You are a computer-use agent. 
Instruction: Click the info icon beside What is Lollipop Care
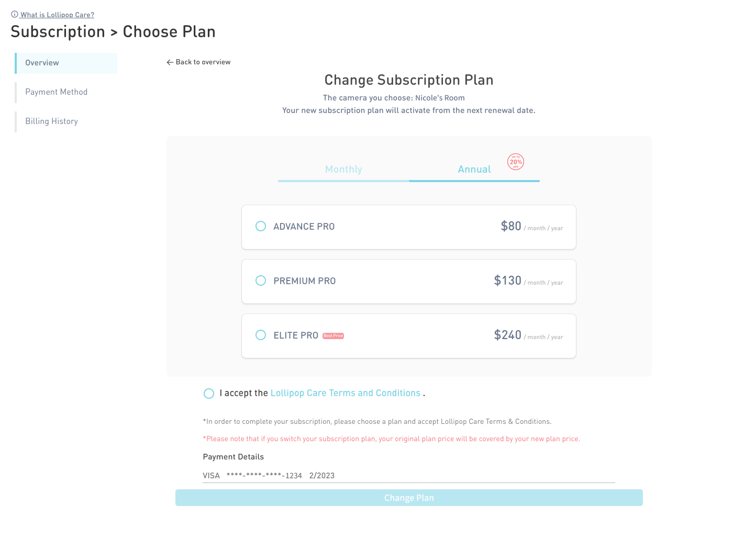click(15, 15)
